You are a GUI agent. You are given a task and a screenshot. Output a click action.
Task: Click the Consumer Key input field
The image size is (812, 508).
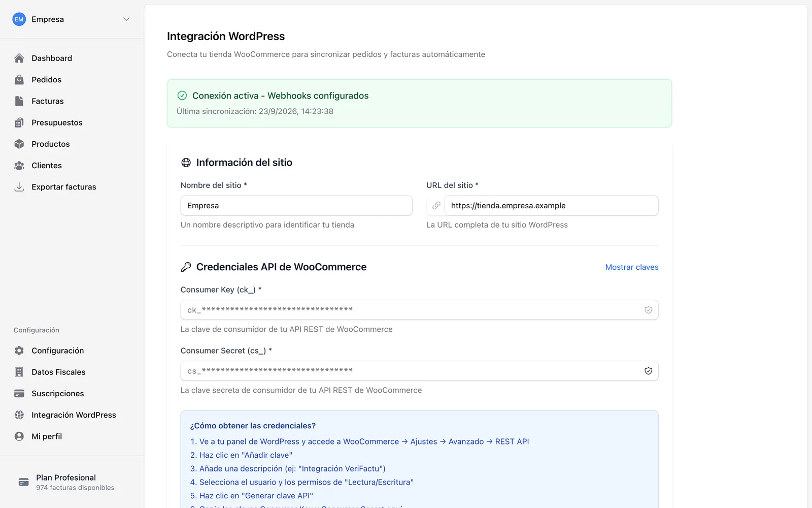click(x=419, y=310)
